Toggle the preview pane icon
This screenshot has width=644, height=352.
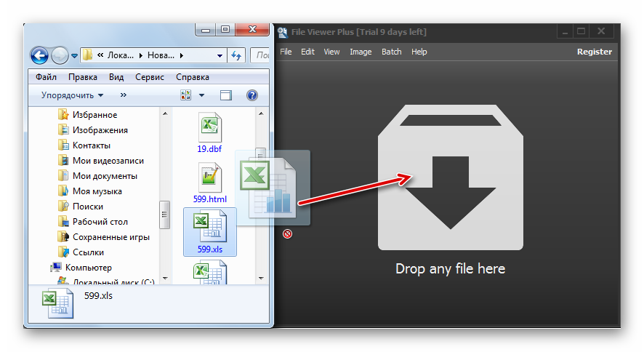(x=226, y=95)
